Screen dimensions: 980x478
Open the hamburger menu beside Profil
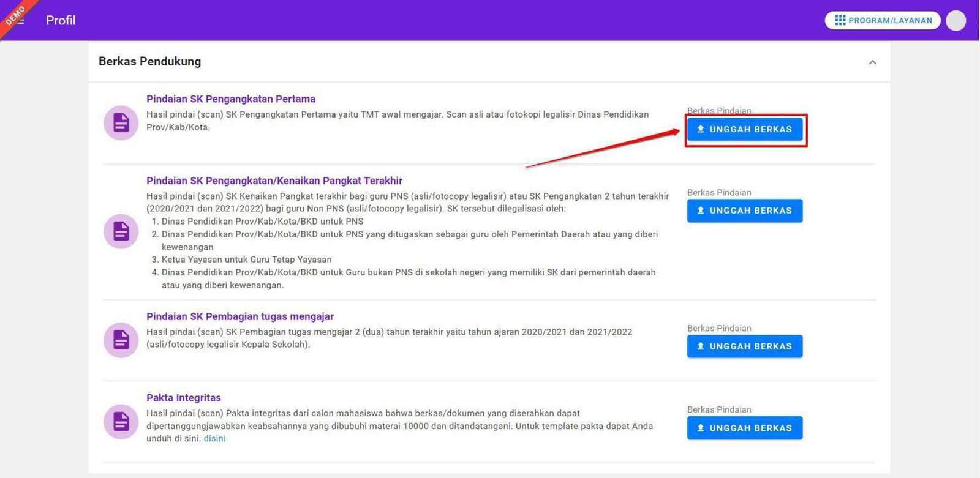[x=20, y=20]
